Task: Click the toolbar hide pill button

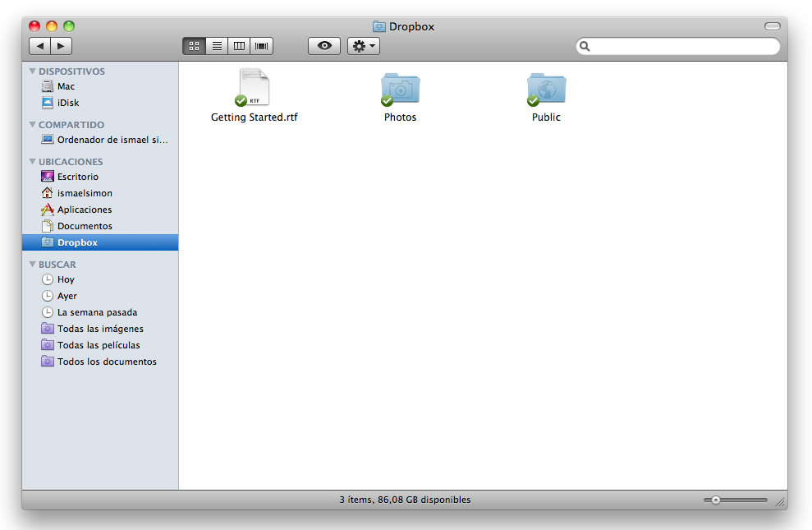Action: [772, 26]
